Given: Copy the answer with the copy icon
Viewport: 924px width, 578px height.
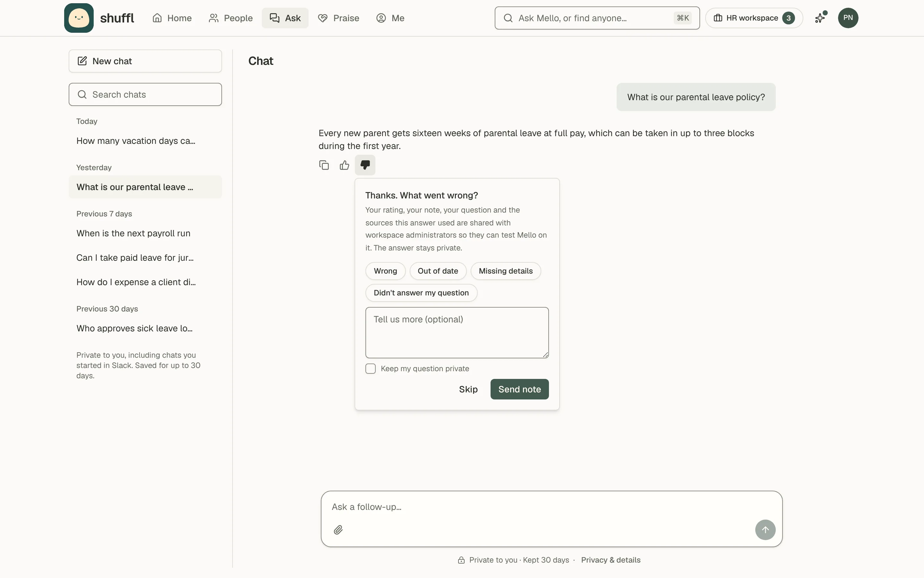Looking at the screenshot, I should (324, 165).
